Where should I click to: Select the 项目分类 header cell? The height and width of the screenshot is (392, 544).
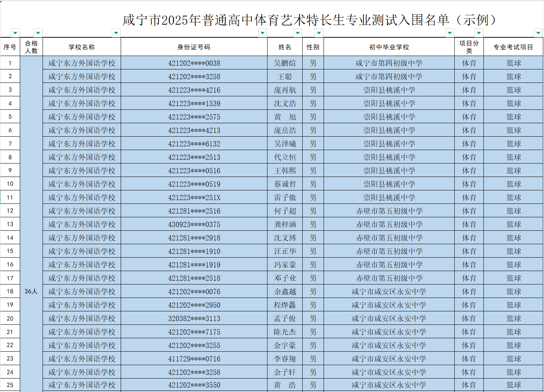tap(469, 47)
